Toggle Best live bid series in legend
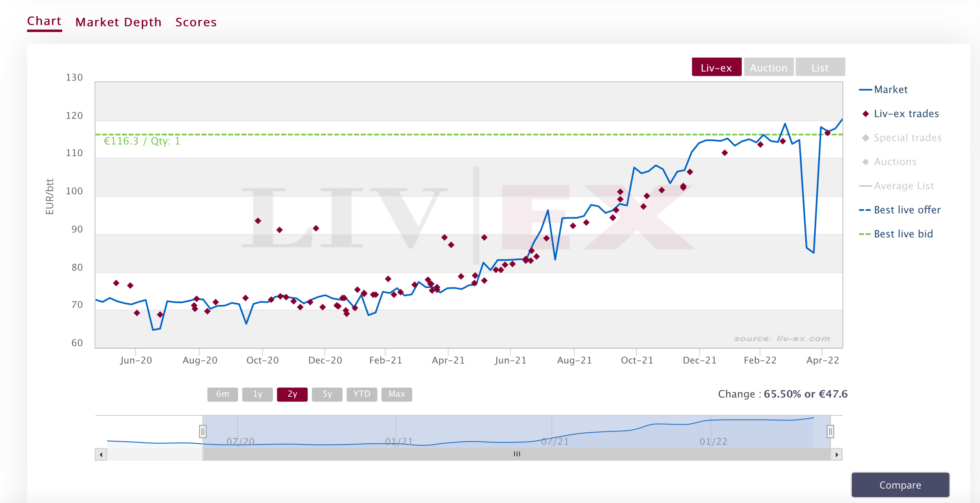Screen dimensions: 980x503 896,234
